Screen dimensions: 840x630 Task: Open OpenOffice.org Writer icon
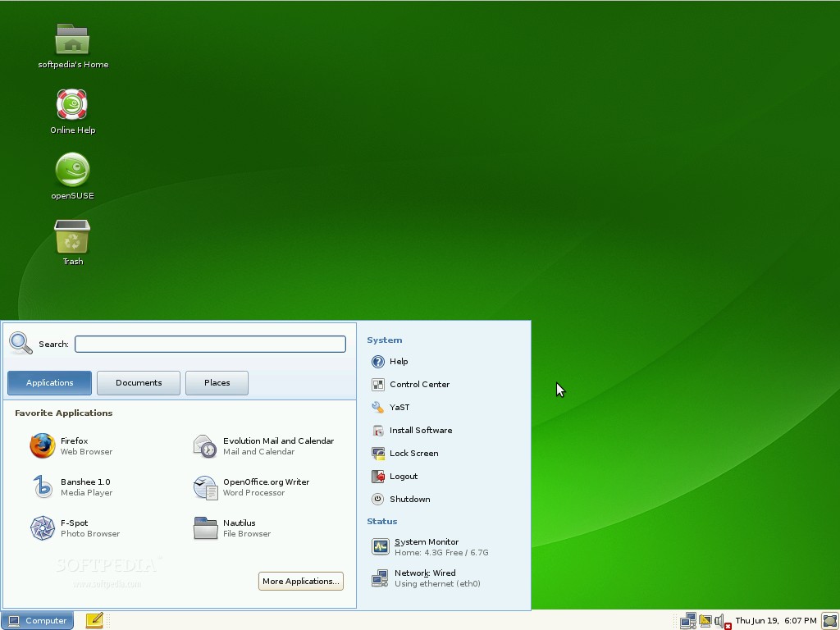pos(205,487)
